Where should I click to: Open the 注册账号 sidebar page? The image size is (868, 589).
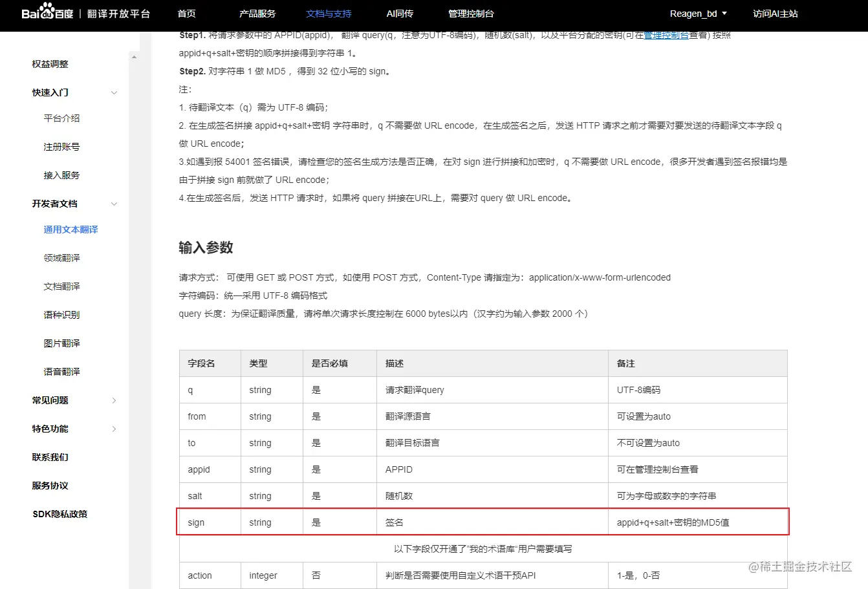click(62, 147)
